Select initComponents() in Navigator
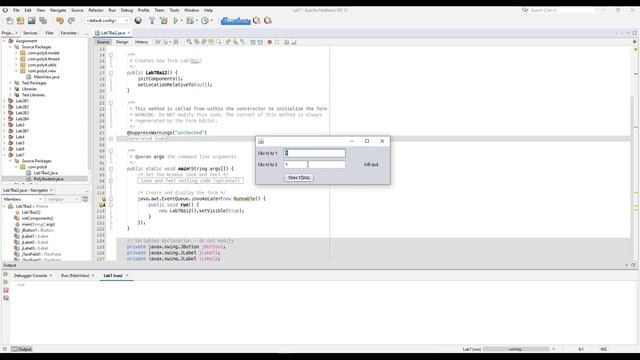The image size is (640, 360). click(x=37, y=218)
